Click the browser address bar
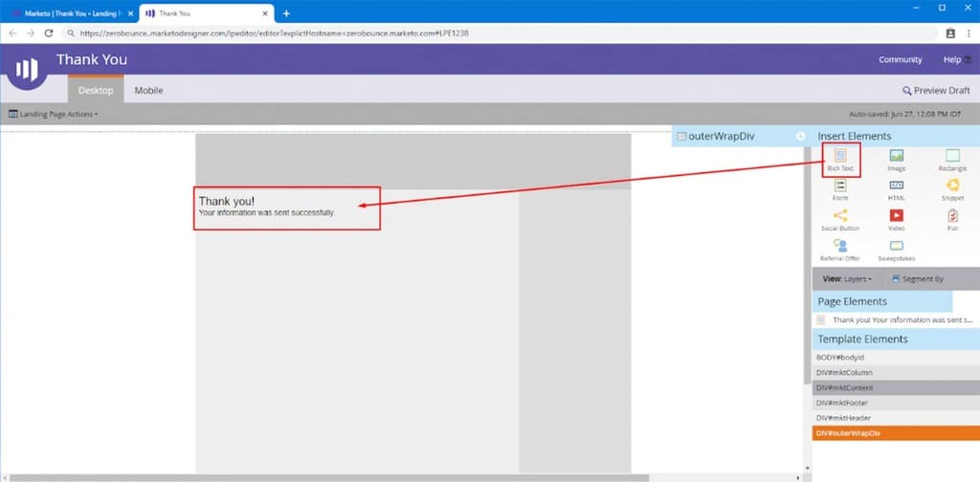This screenshot has width=980, height=482. point(500,33)
